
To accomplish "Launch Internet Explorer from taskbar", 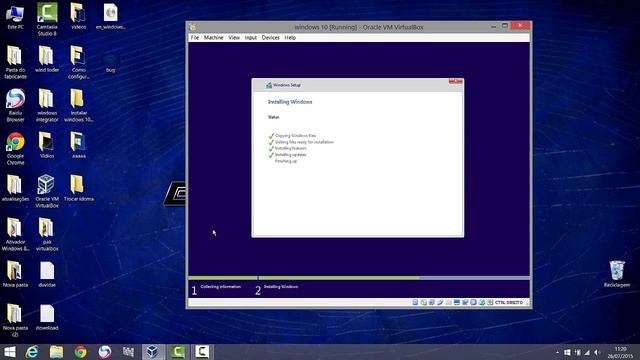I will 32,352.
